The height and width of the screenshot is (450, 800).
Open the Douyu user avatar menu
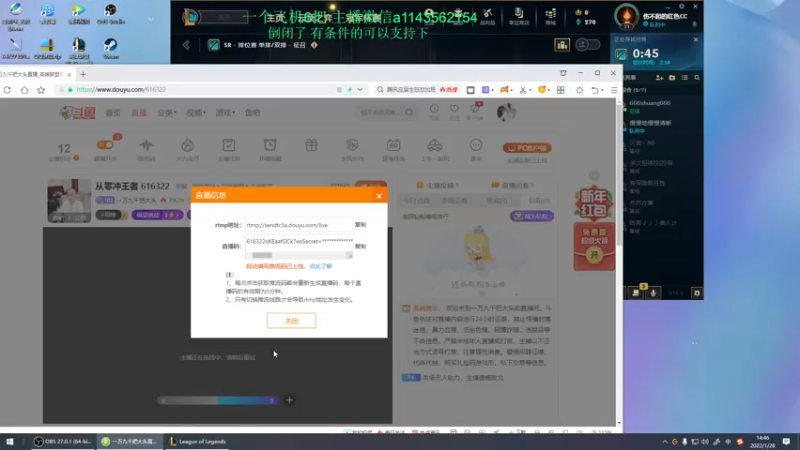506,112
